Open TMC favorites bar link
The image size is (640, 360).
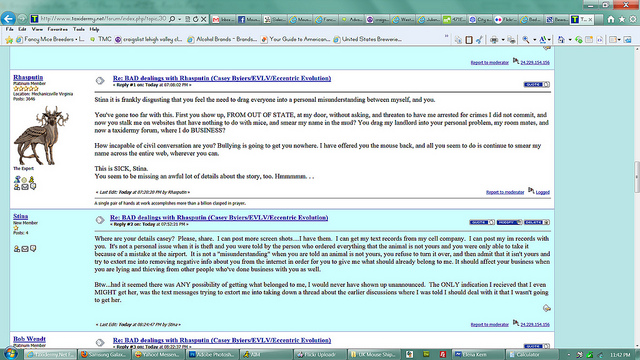click(100, 40)
